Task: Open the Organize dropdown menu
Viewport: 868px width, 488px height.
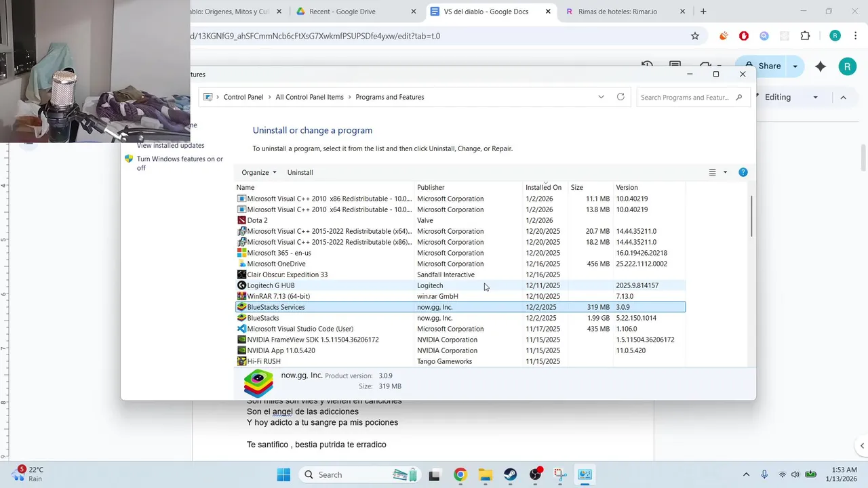Action: [x=259, y=172]
